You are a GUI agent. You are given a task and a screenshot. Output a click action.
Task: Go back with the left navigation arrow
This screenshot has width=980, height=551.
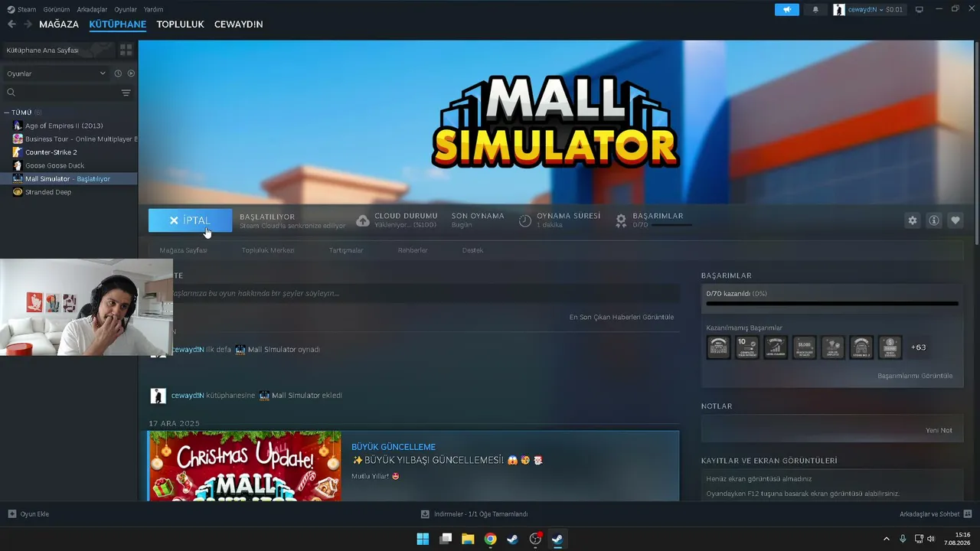tap(11, 24)
